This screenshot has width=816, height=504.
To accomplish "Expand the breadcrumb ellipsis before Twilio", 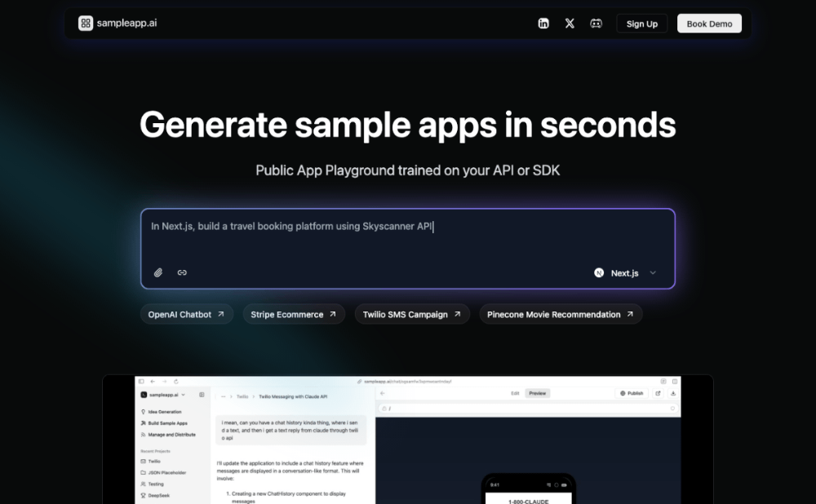I will (223, 396).
